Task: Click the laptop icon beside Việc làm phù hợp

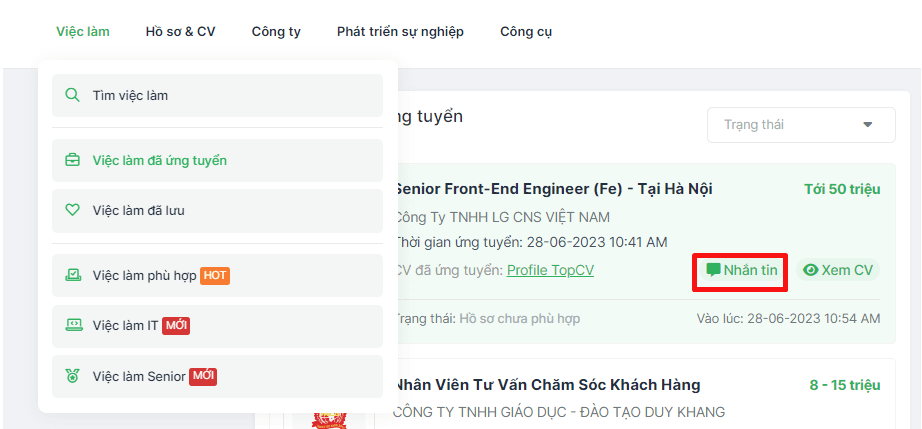Action: tap(72, 275)
